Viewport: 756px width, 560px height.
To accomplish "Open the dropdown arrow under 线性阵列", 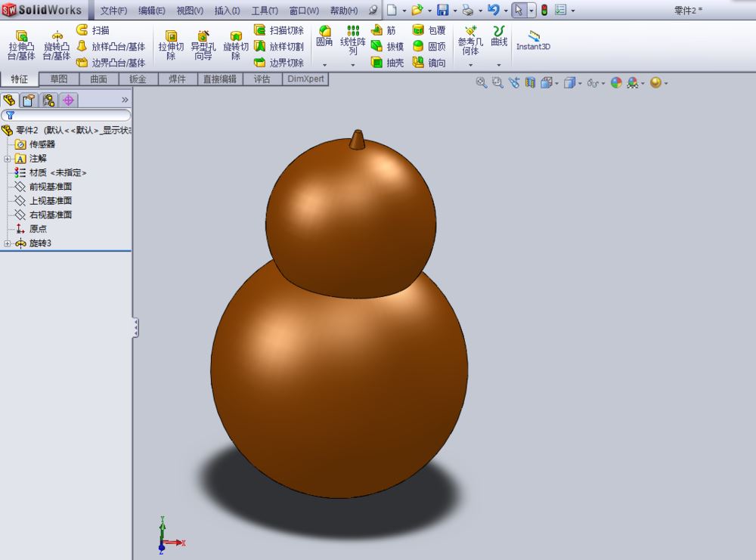I will tap(353, 64).
